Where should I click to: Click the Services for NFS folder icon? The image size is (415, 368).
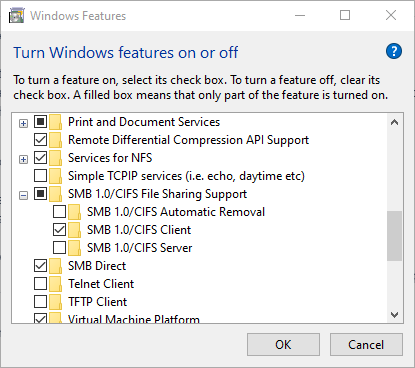click(x=56, y=158)
